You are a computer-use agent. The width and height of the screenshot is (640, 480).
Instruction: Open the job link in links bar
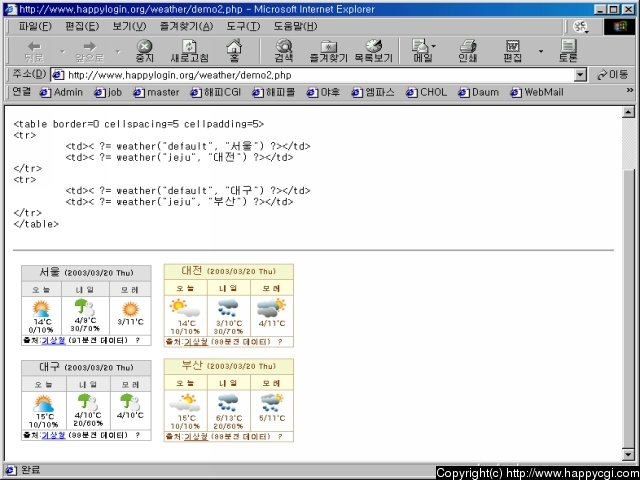click(x=108, y=93)
